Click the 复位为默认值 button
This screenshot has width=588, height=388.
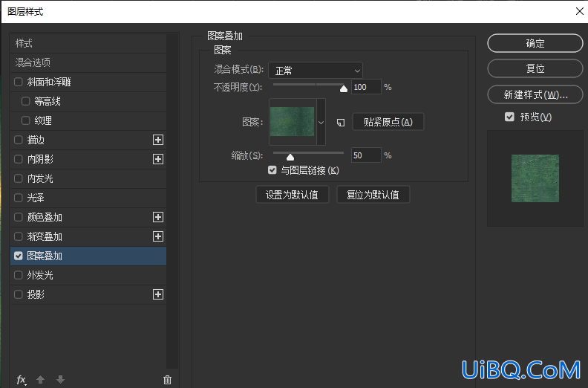[373, 195]
